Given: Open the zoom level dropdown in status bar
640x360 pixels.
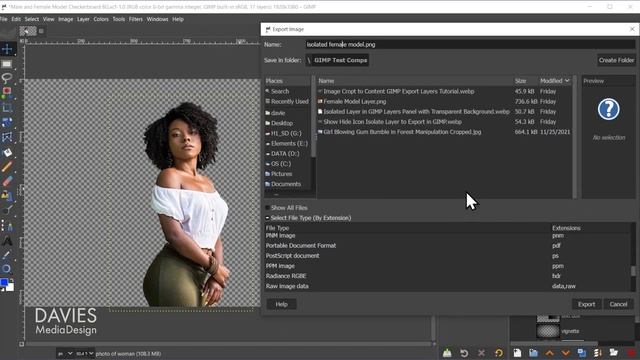Looking at the screenshot, I should [x=85, y=354].
